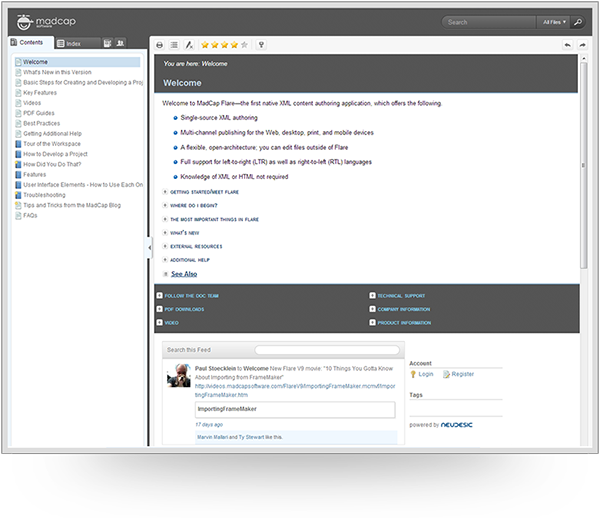Click the expand all list icon in toolbar
The height and width of the screenshot is (520, 600).
click(x=174, y=45)
